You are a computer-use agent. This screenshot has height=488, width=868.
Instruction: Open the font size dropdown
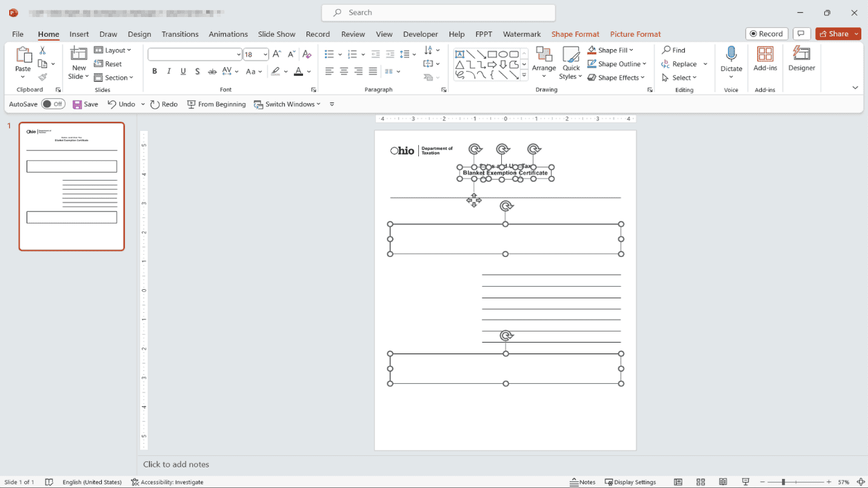coord(265,54)
